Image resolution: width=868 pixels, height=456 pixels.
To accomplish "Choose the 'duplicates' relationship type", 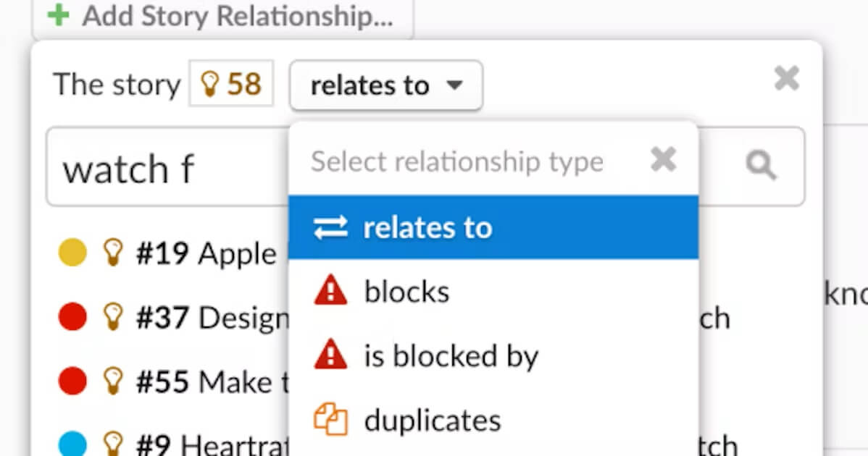I will point(433,418).
